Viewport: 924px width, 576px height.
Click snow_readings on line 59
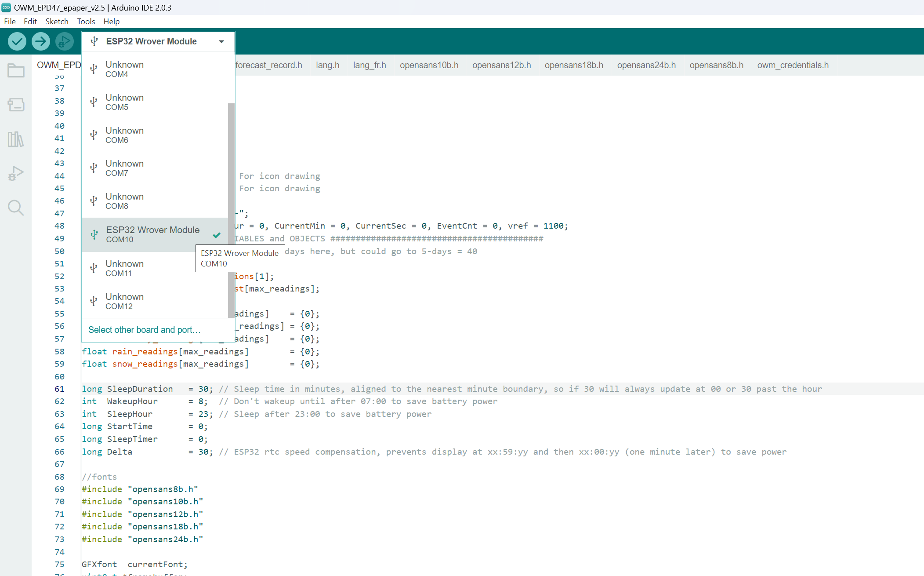point(145,364)
